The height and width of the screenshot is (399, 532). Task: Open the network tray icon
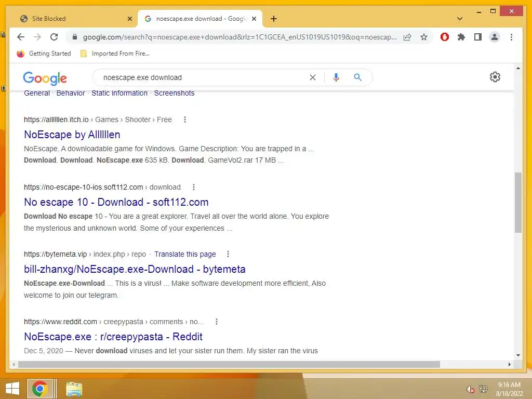(x=483, y=389)
